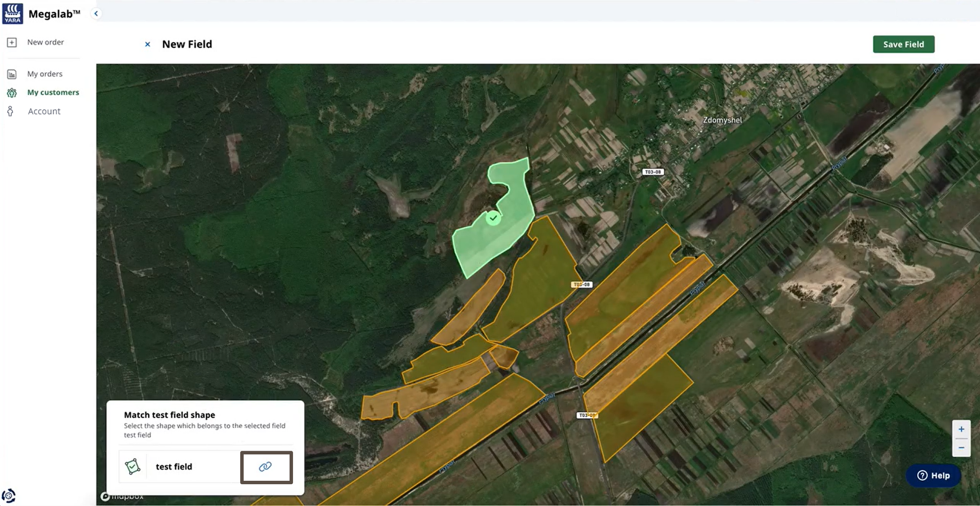The height and width of the screenshot is (506, 980).
Task: Toggle the selected green field checkmark
Action: tap(493, 218)
